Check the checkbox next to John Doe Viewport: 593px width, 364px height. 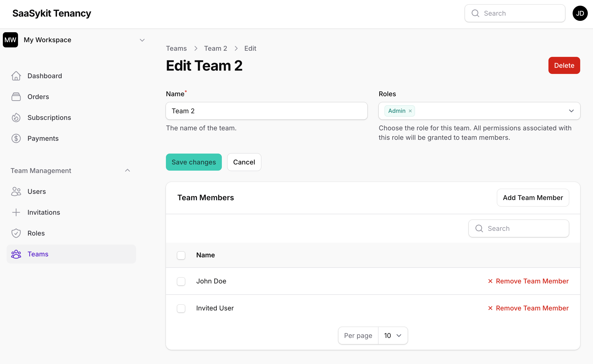click(181, 281)
